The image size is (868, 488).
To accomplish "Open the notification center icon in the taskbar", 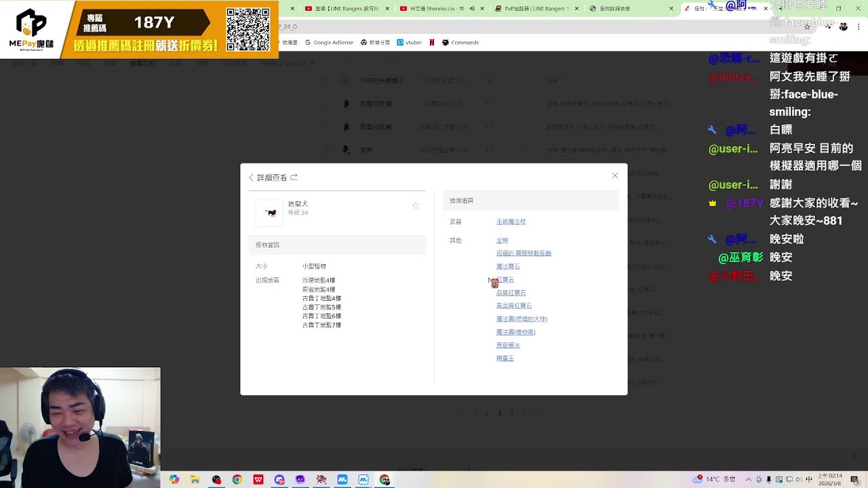I will point(854,479).
